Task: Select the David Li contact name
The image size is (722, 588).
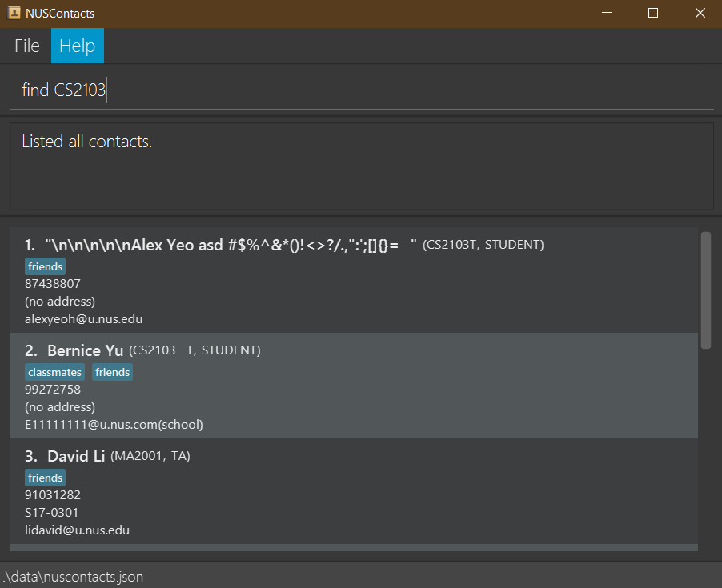Action: 76,456
